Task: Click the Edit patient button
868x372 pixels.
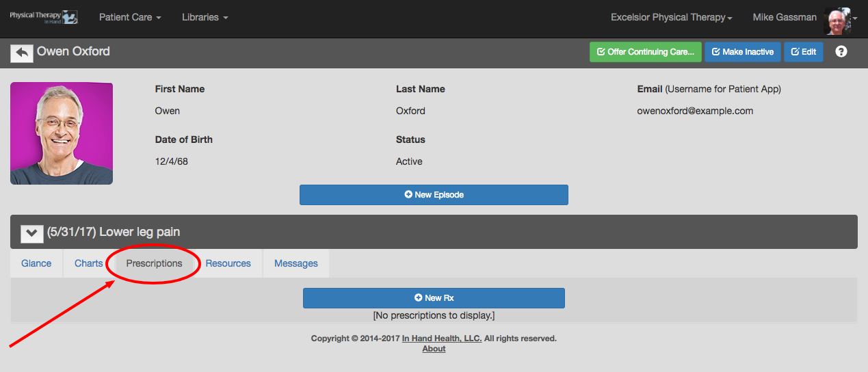Action: pyautogui.click(x=804, y=52)
